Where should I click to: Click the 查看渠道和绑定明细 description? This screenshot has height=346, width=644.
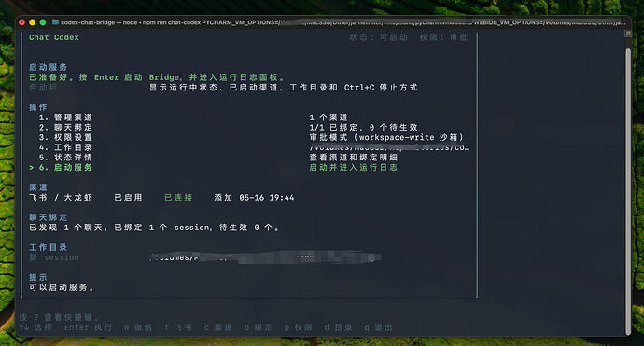tap(353, 158)
